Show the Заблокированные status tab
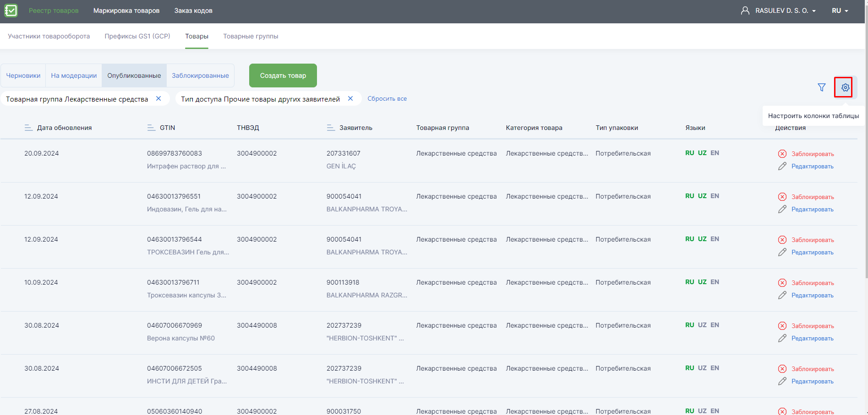Screen dimensions: 868x415 pyautogui.click(x=200, y=75)
